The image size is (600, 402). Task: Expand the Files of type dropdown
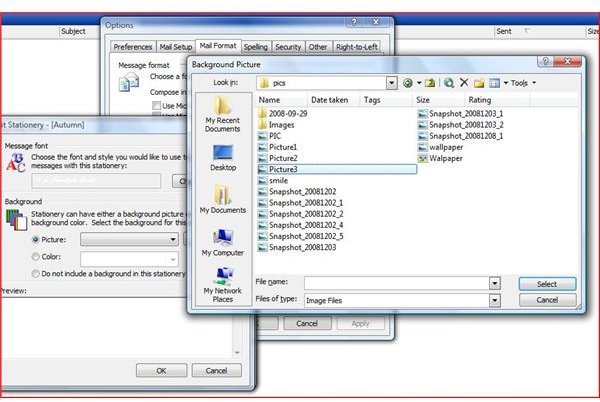495,300
